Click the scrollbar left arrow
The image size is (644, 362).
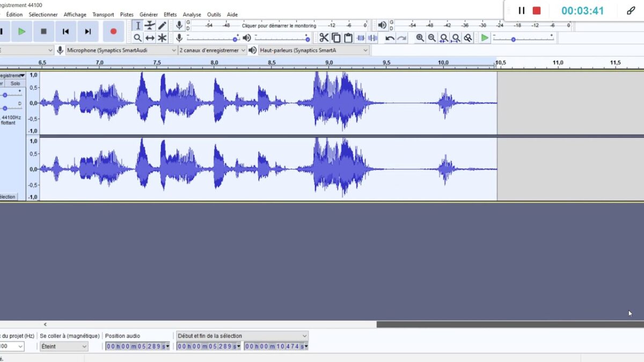click(x=45, y=324)
